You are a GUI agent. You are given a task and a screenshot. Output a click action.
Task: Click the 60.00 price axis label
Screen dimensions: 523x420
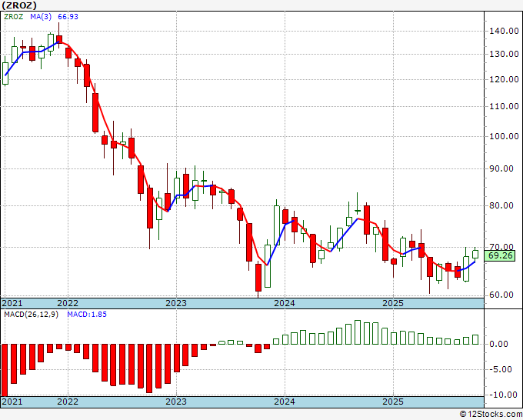point(501,295)
